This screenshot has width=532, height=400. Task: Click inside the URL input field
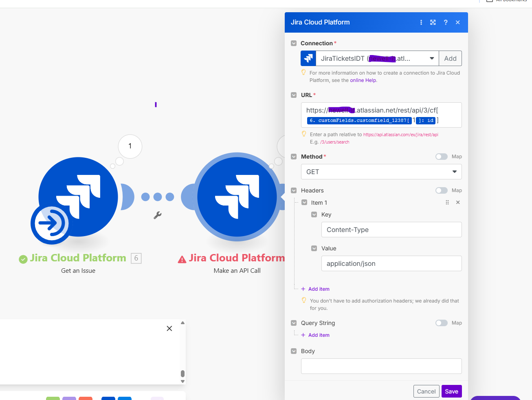tap(381, 115)
